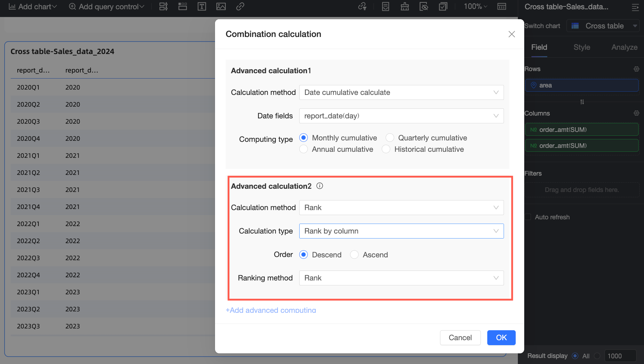Swap rows and columns with the arrows icon
This screenshot has height=364, width=644.
[582, 102]
